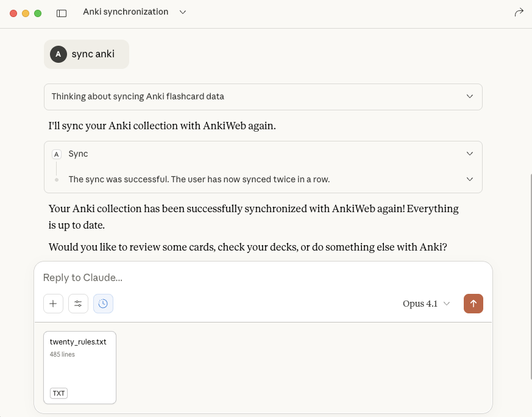Click the yellow minimize window button

click(x=26, y=13)
